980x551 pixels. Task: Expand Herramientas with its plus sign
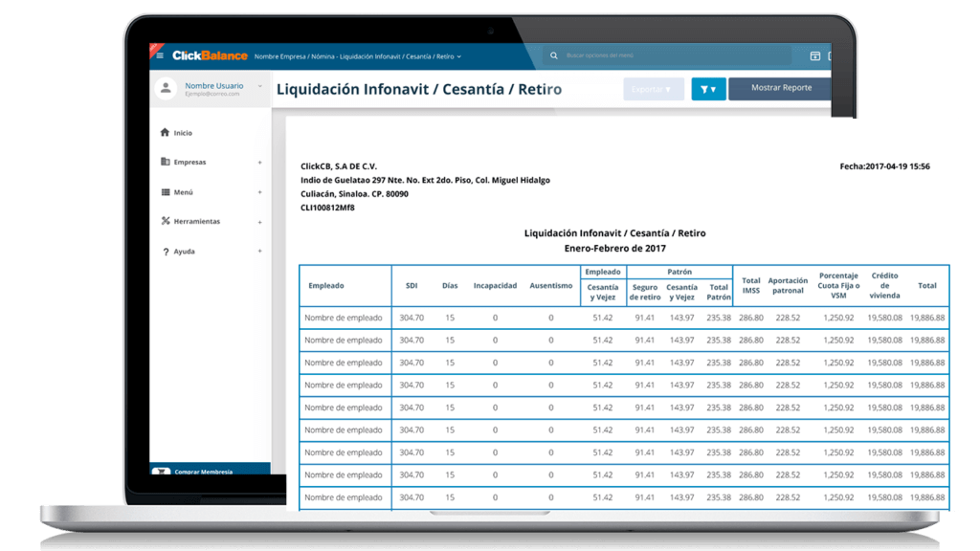pyautogui.click(x=259, y=222)
